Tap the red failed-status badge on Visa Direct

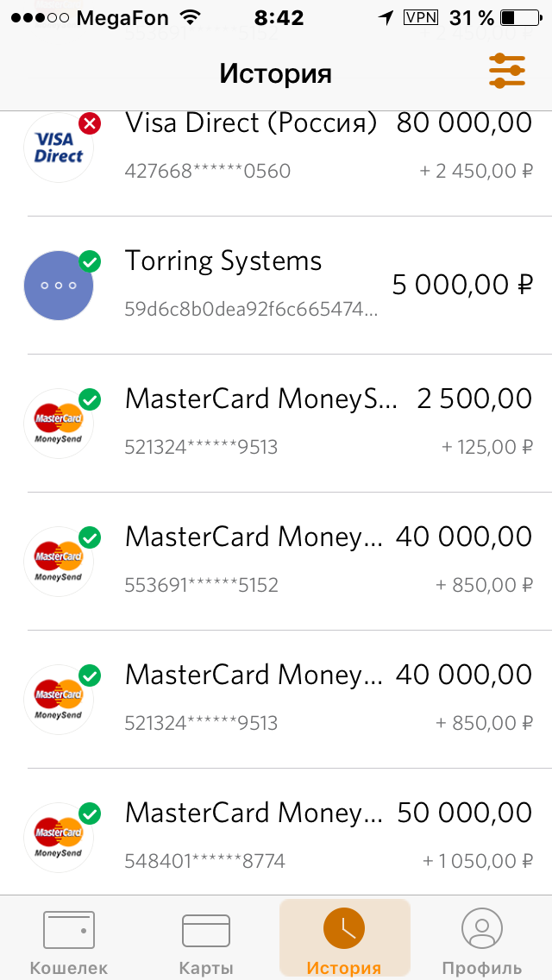click(90, 124)
